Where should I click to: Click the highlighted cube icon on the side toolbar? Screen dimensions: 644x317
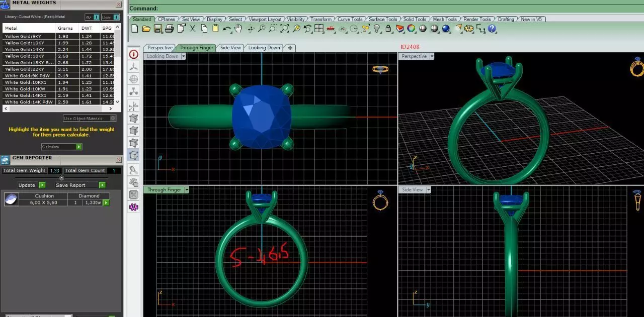tap(134, 155)
